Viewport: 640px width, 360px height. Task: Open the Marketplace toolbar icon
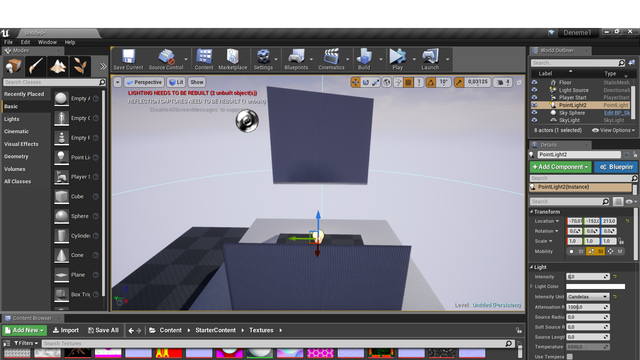click(x=233, y=60)
